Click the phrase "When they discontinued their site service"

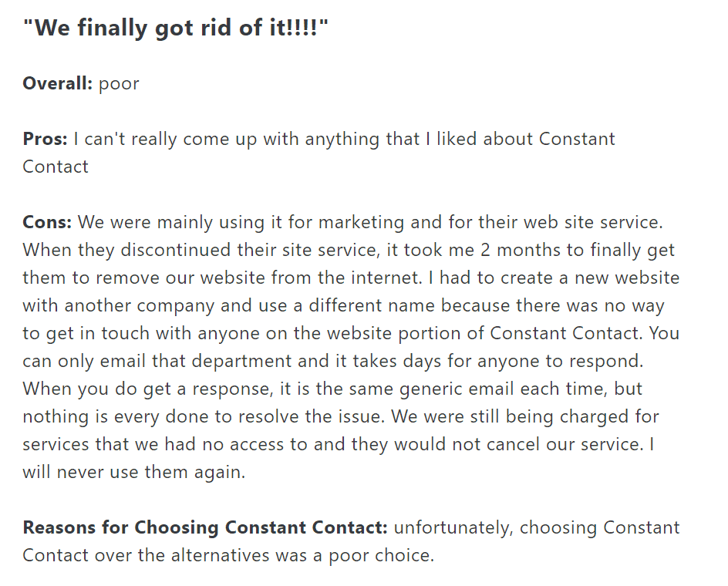(200, 251)
